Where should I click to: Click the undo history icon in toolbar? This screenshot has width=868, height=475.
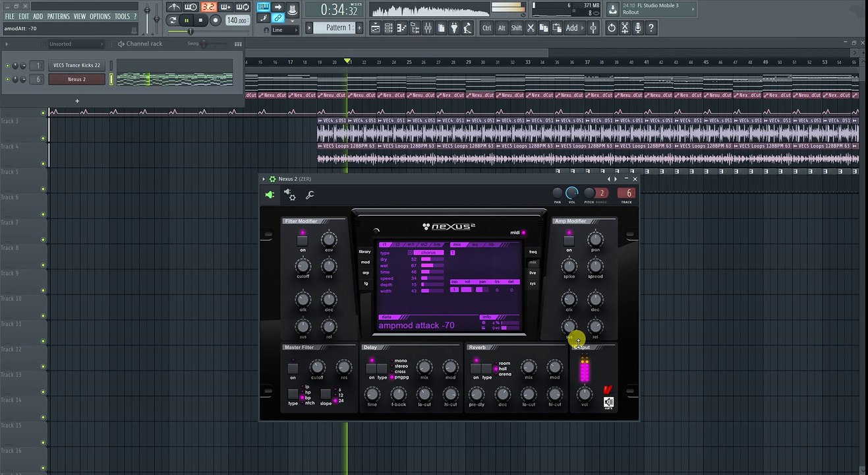click(x=612, y=28)
